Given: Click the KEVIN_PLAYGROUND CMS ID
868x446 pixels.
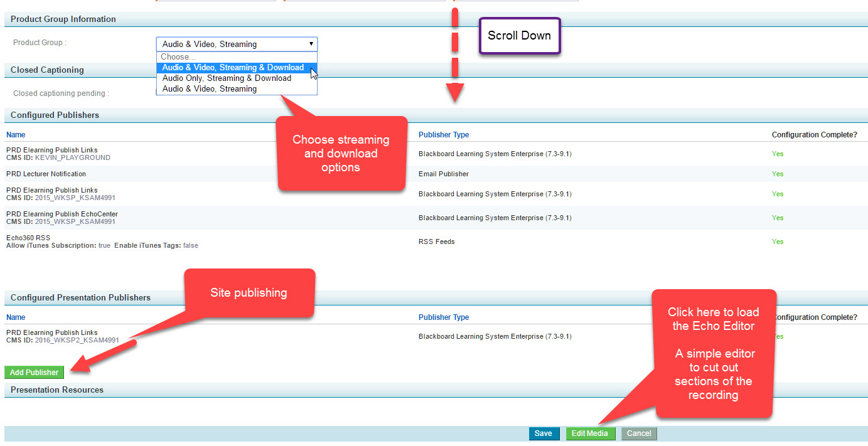Looking at the screenshot, I should coord(72,158).
